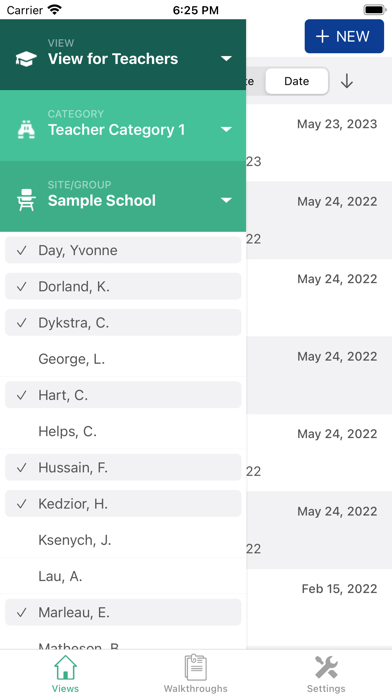Open the Walkthroughs clipboard icon
The height and width of the screenshot is (696, 392).
tap(196, 667)
